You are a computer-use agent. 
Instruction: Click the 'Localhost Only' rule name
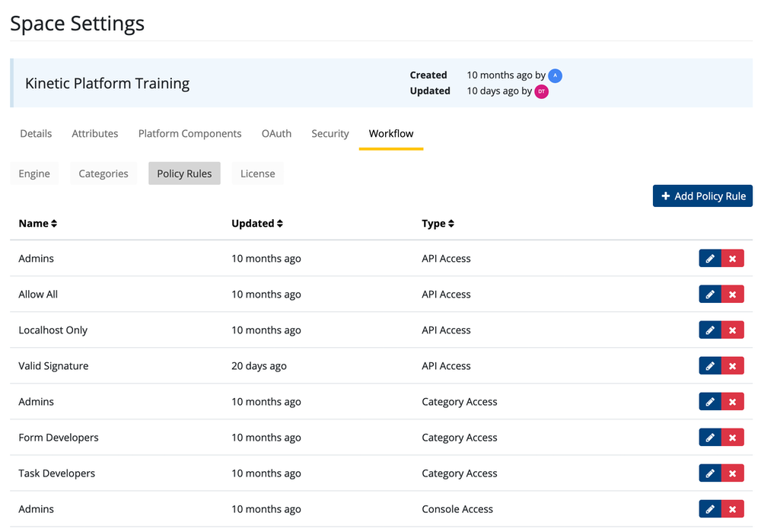[x=53, y=330]
